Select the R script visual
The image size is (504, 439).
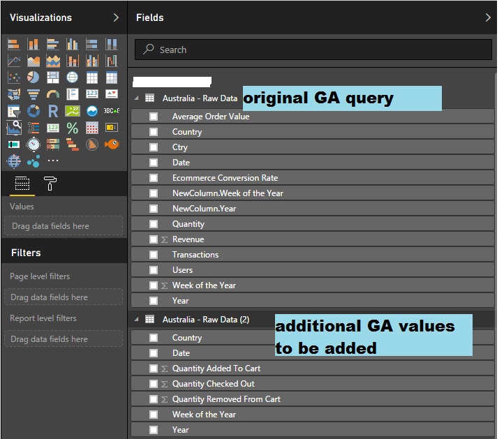pyautogui.click(x=53, y=111)
